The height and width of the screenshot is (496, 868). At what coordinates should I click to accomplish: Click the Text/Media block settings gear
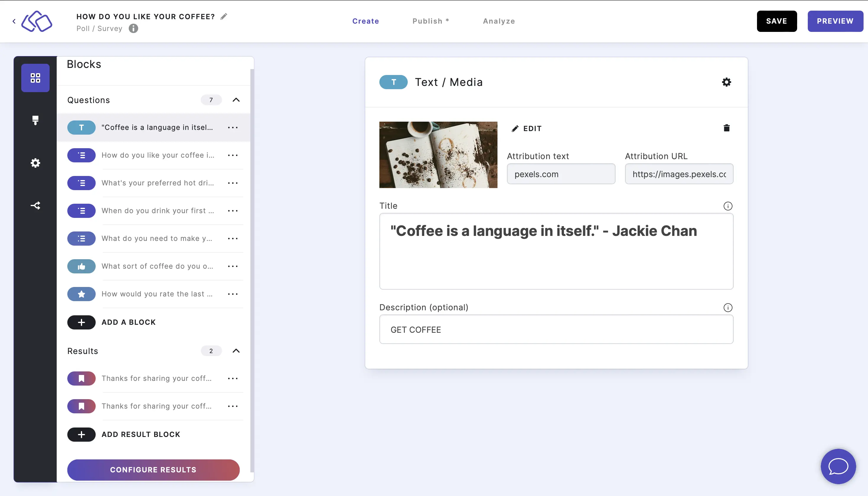pyautogui.click(x=726, y=82)
